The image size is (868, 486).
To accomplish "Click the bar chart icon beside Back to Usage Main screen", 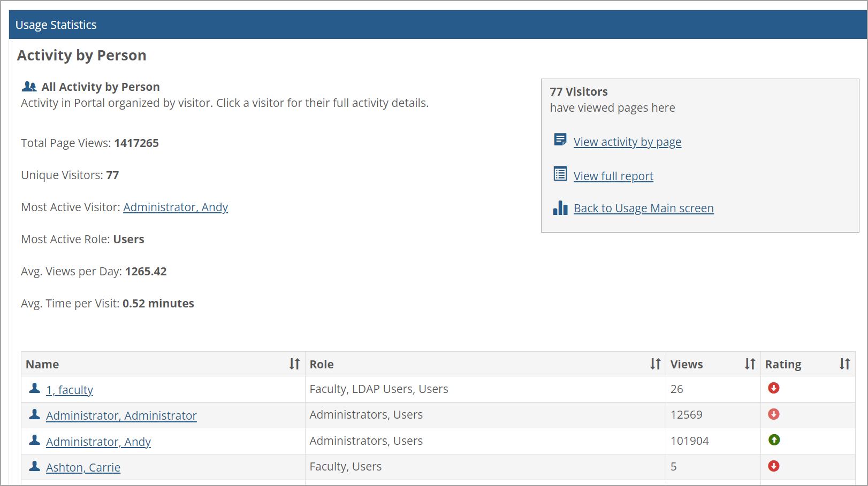I will pyautogui.click(x=560, y=208).
